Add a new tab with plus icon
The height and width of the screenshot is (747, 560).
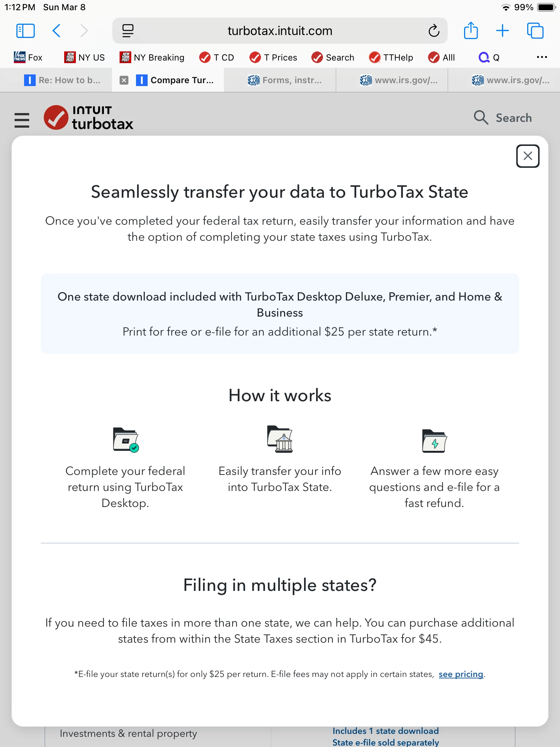pyautogui.click(x=502, y=31)
